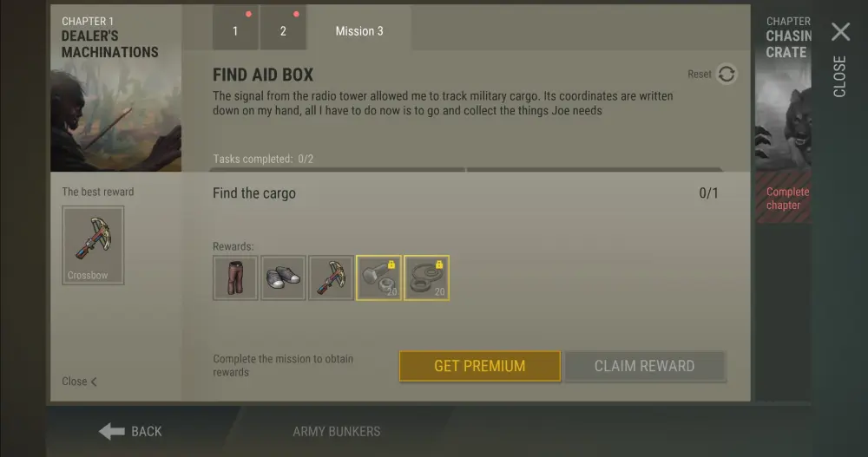
Task: Open the best reward Crossbow tile
Action: [93, 245]
